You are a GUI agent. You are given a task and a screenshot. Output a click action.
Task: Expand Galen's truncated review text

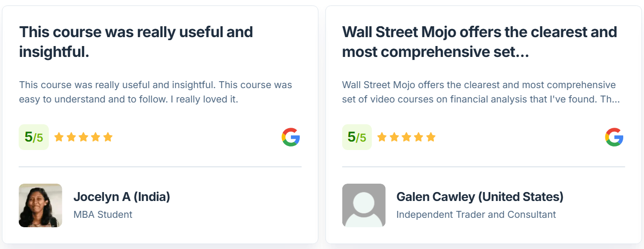pos(481,92)
